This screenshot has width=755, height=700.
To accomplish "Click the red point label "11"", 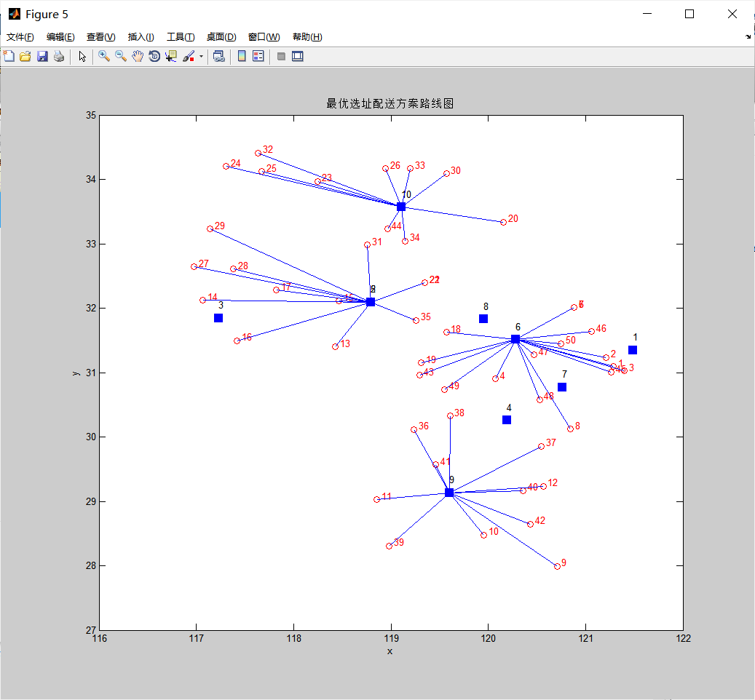I will coord(387,496).
